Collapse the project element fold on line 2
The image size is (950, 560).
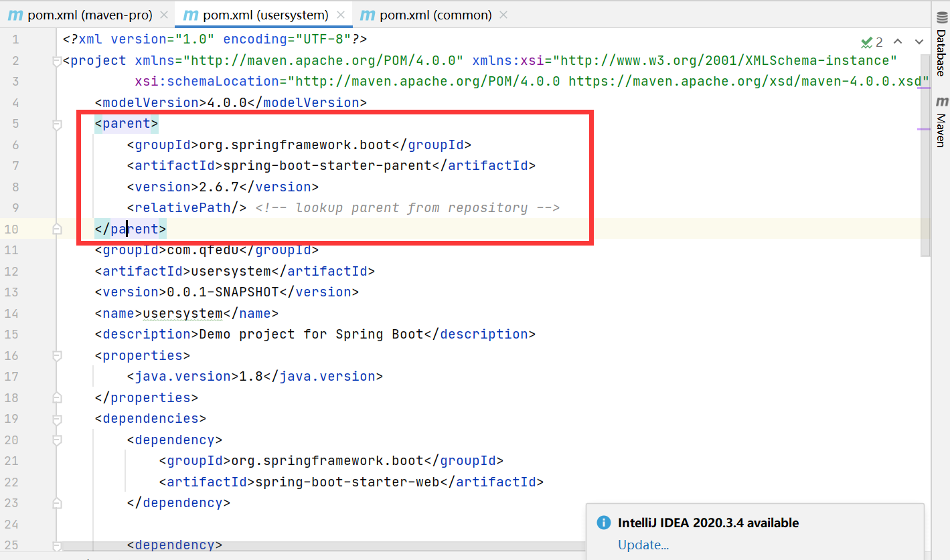[x=57, y=62]
